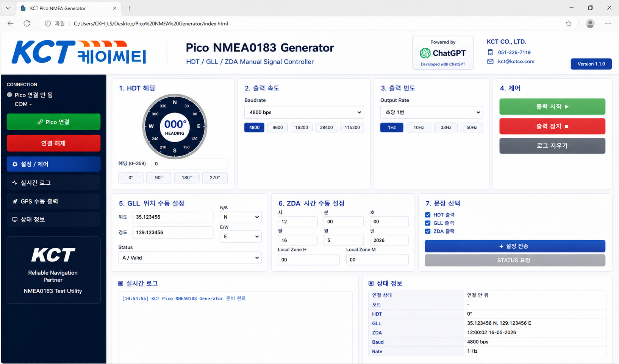Image resolution: width=619 pixels, height=364 pixels.
Task: Reload the page with the refresh icon
Action: pyautogui.click(x=27, y=23)
